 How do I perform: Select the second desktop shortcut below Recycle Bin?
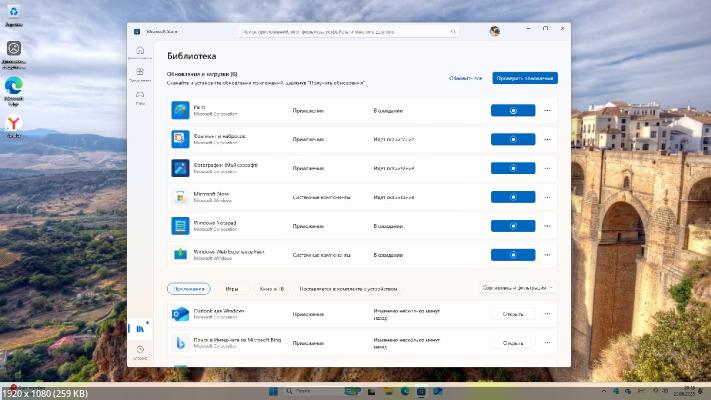coord(14,55)
